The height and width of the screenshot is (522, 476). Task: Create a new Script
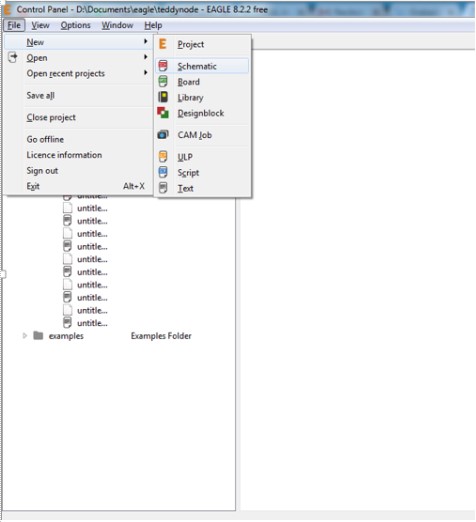pyautogui.click(x=203, y=172)
